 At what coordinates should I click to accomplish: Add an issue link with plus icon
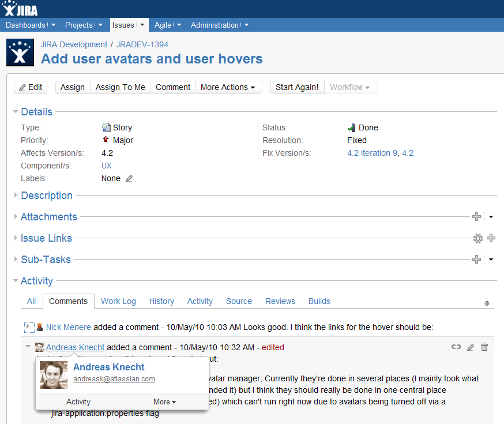pyautogui.click(x=491, y=238)
